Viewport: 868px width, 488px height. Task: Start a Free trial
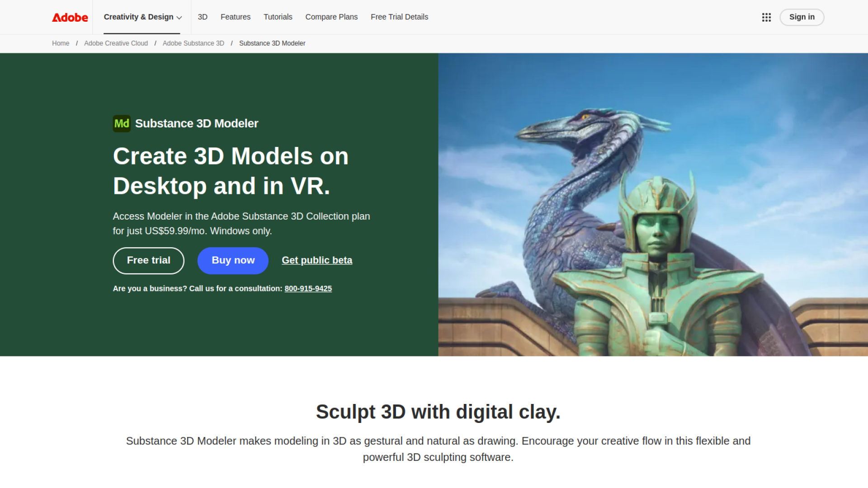148,260
